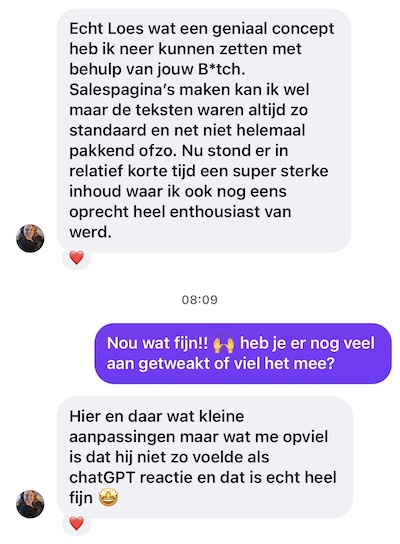
Task: Open sender avatar beside the 'Hier en daar' message
Action: point(30,504)
